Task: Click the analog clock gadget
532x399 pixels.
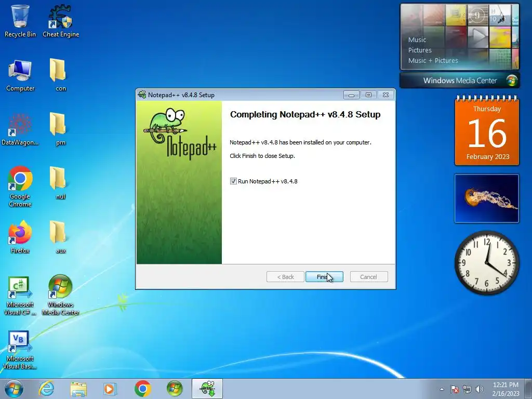Action: tap(486, 262)
